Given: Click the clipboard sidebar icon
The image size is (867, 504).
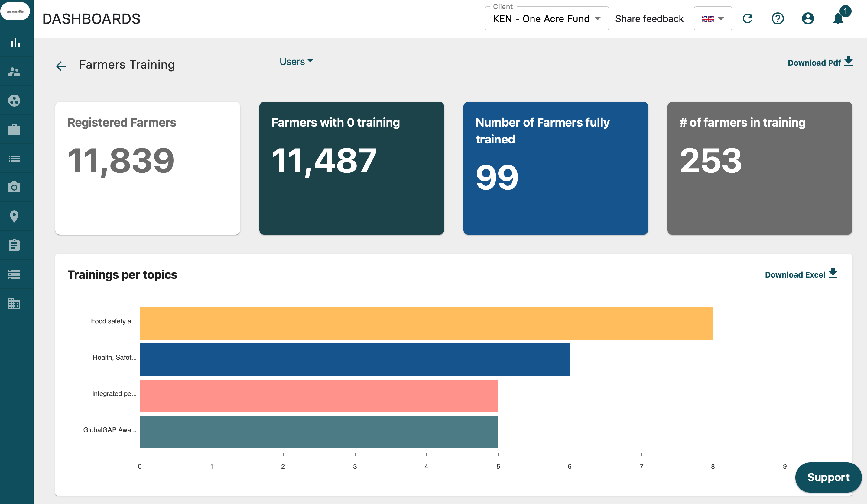Looking at the screenshot, I should click(14, 245).
